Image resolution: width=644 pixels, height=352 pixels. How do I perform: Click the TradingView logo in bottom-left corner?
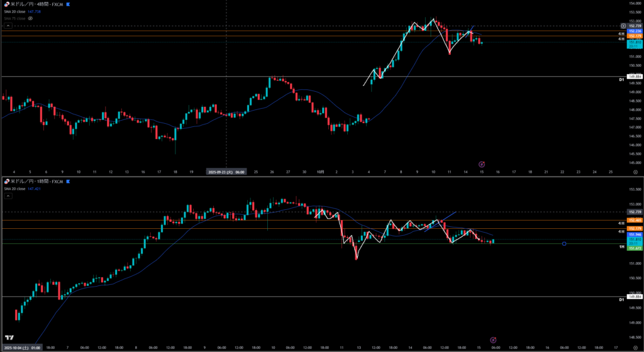(x=9, y=338)
